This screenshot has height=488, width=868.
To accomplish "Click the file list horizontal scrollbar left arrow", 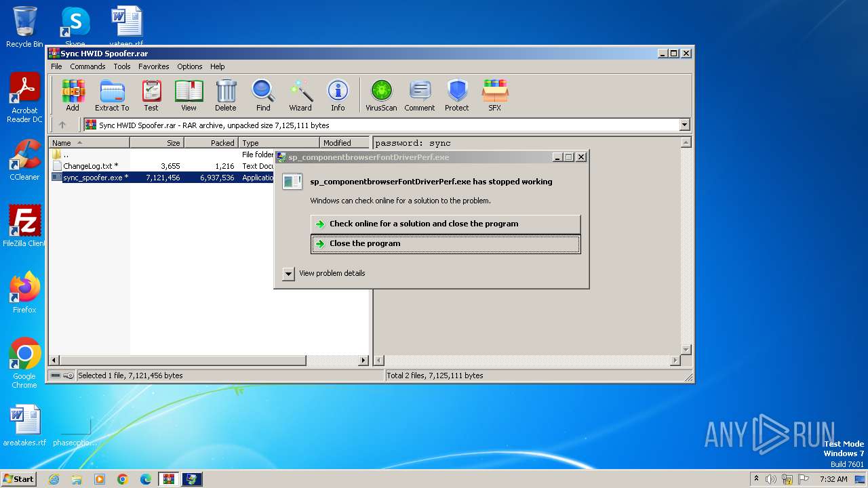I will click(x=55, y=361).
